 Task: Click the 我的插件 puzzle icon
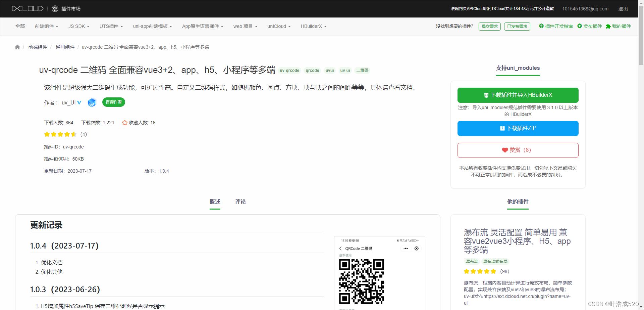tap(608, 26)
